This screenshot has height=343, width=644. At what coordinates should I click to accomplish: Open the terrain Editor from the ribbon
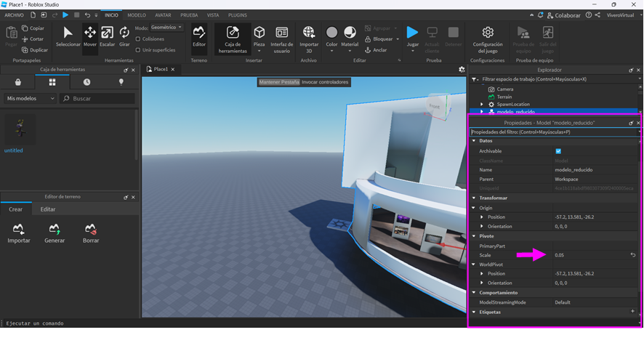pyautogui.click(x=198, y=36)
